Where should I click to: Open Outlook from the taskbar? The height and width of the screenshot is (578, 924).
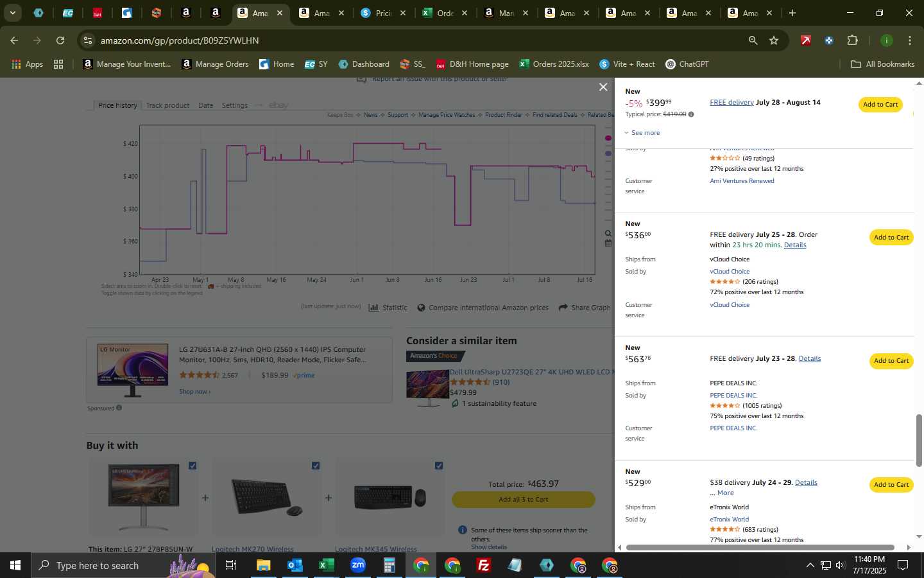pos(295,565)
